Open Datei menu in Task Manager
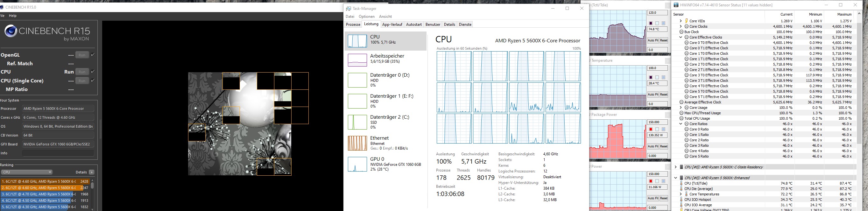This screenshot has width=868, height=211. [350, 17]
